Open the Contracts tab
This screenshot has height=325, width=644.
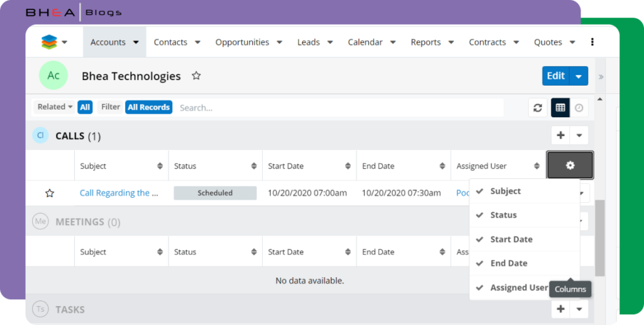click(x=487, y=42)
